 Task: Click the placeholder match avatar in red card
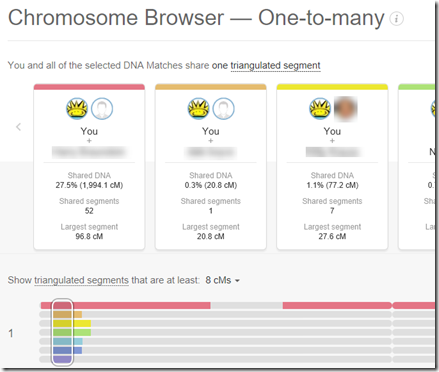tap(102, 109)
